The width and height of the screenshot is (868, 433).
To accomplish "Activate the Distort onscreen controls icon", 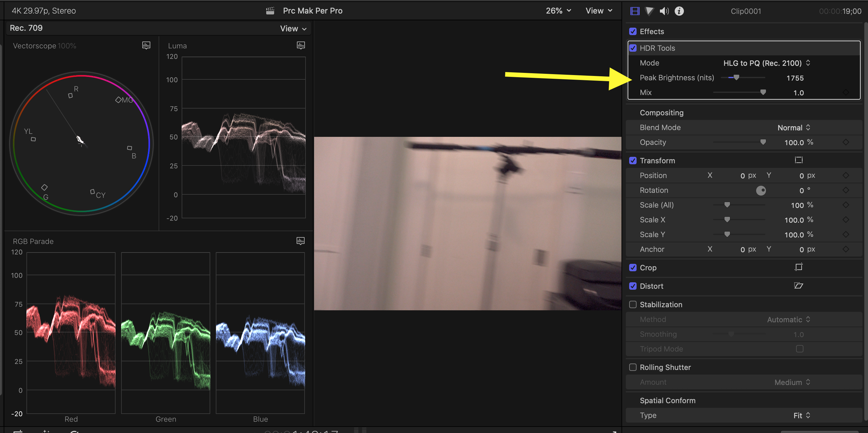I will coord(798,286).
